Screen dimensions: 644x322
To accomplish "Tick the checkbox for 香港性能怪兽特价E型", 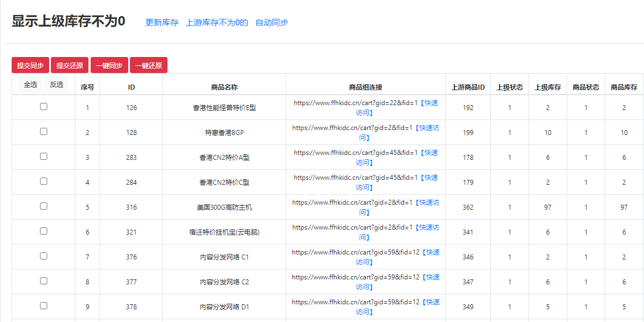I will click(x=44, y=107).
